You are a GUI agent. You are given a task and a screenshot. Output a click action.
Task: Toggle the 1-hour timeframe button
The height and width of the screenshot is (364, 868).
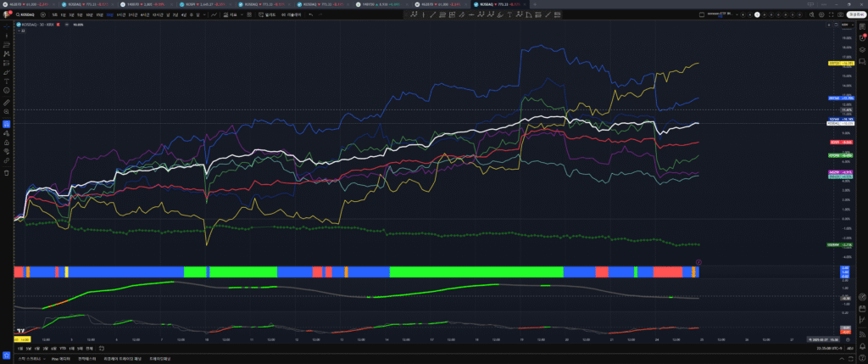pyautogui.click(x=121, y=14)
